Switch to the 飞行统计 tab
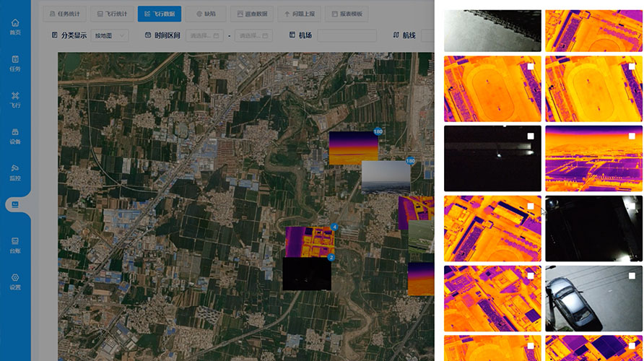This screenshot has height=361, width=644. point(112,14)
